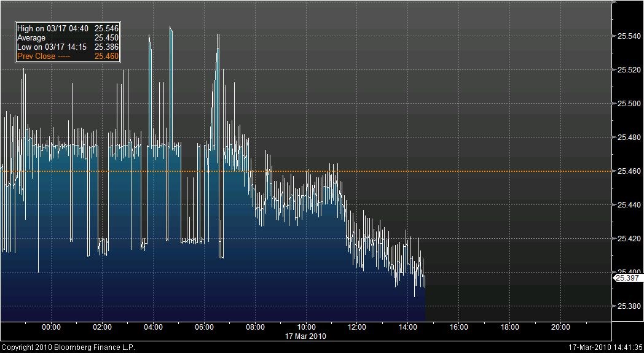Click the High on 03/17 legend row
Image resolution: width=644 pixels, height=353 pixels.
[68, 29]
